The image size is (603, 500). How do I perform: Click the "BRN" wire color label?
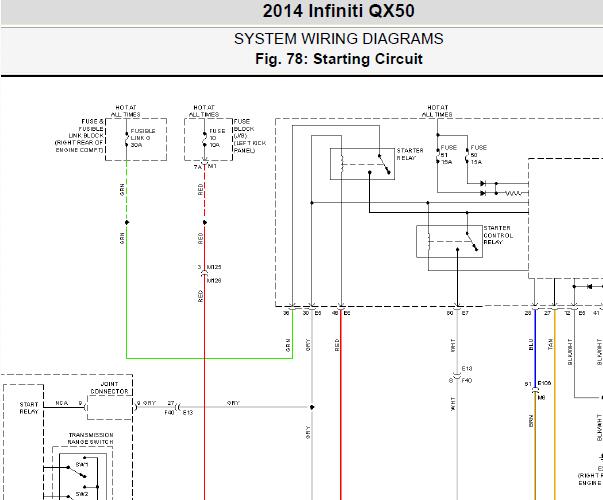click(x=531, y=421)
